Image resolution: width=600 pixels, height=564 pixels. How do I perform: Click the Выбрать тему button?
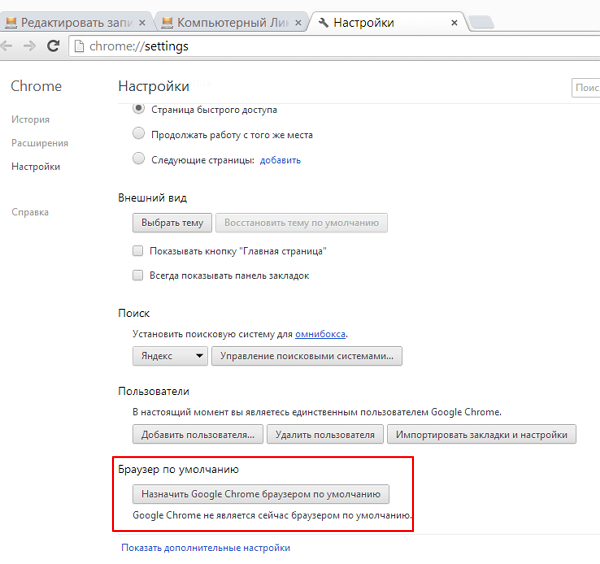click(x=172, y=223)
